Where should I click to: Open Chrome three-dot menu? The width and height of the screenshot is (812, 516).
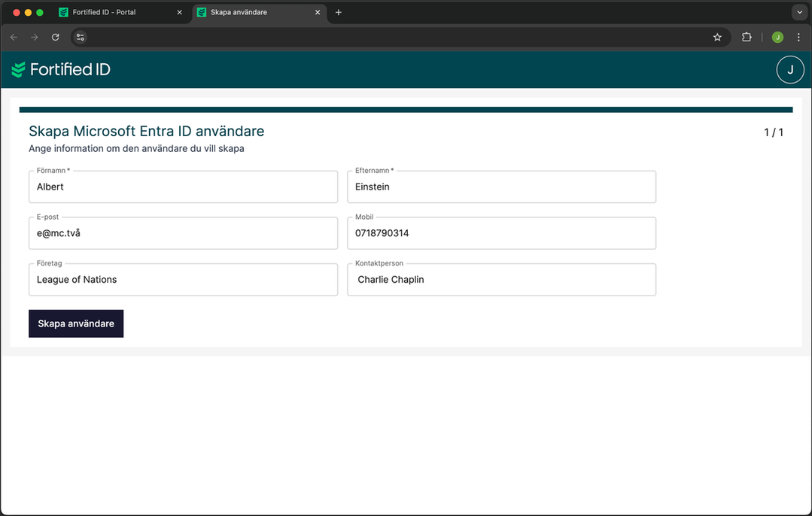coord(798,38)
